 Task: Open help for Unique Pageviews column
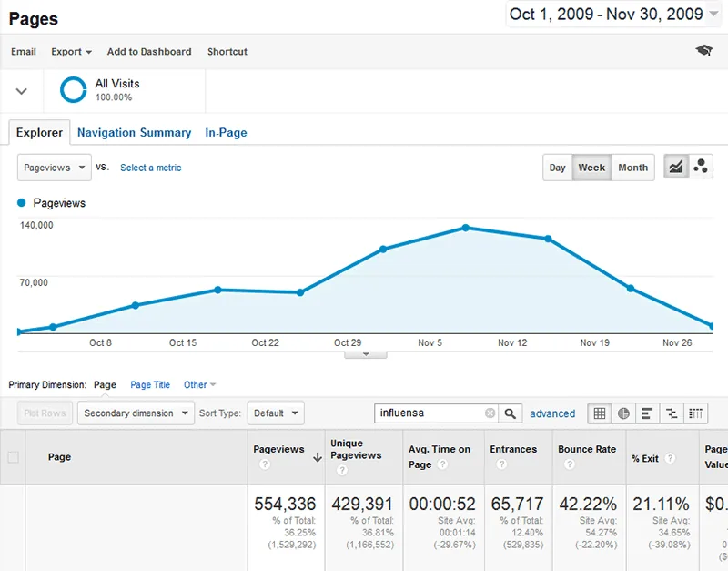pos(342,470)
